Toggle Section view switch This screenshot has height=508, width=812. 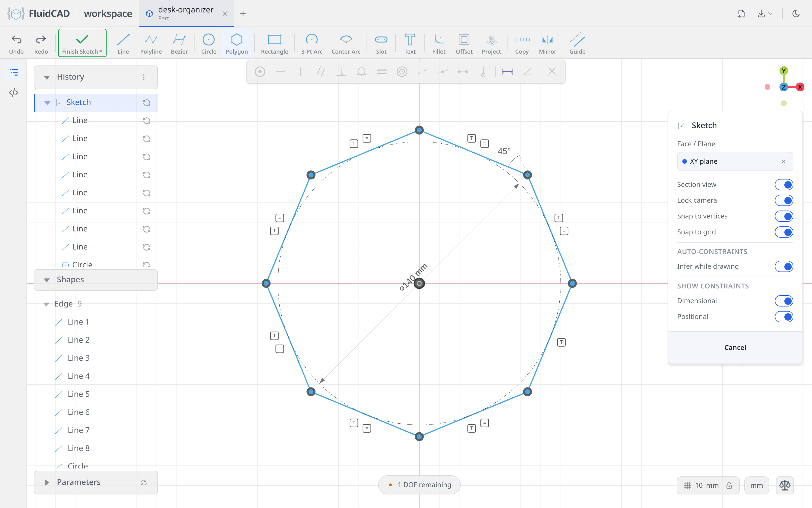(784, 185)
